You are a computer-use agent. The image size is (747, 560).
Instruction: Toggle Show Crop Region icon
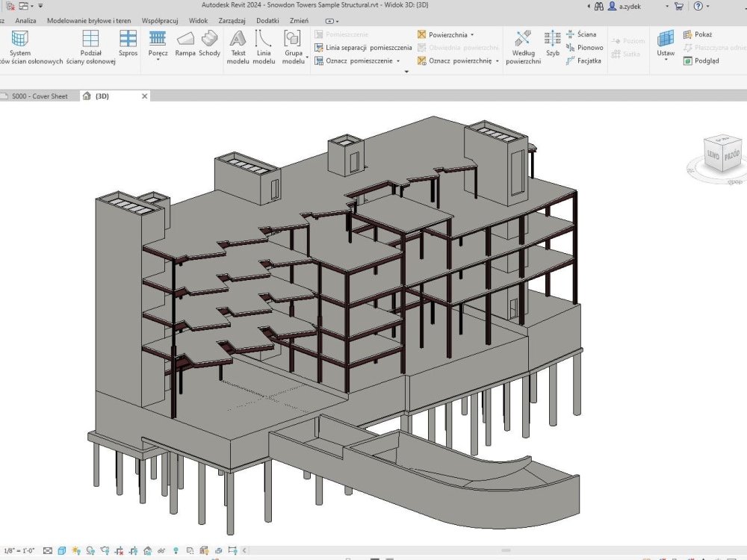pos(134,550)
